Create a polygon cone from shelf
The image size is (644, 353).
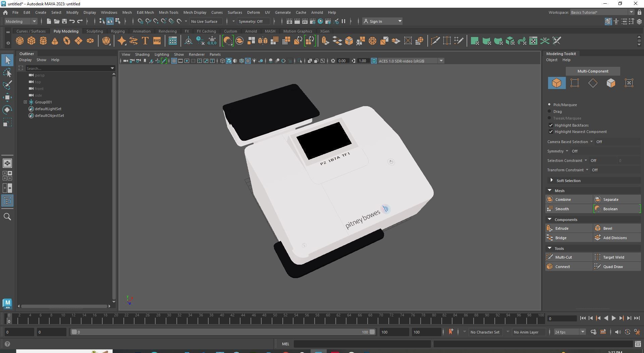[x=55, y=41]
